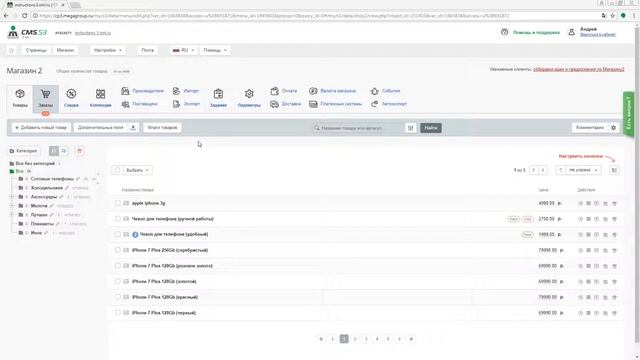This screenshot has width=640, height=360.
Task: Open the Страницы menu tab
Action: point(36,50)
